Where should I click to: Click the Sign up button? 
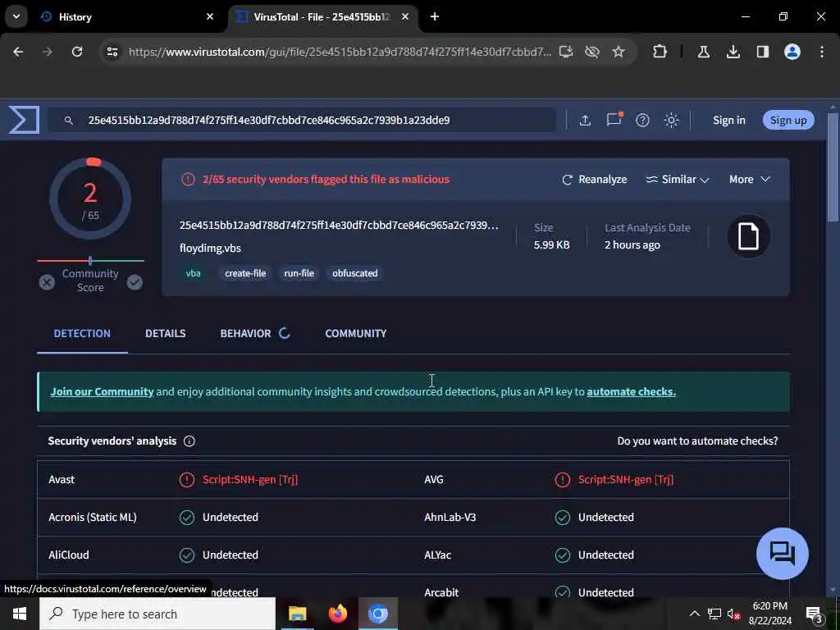click(788, 120)
